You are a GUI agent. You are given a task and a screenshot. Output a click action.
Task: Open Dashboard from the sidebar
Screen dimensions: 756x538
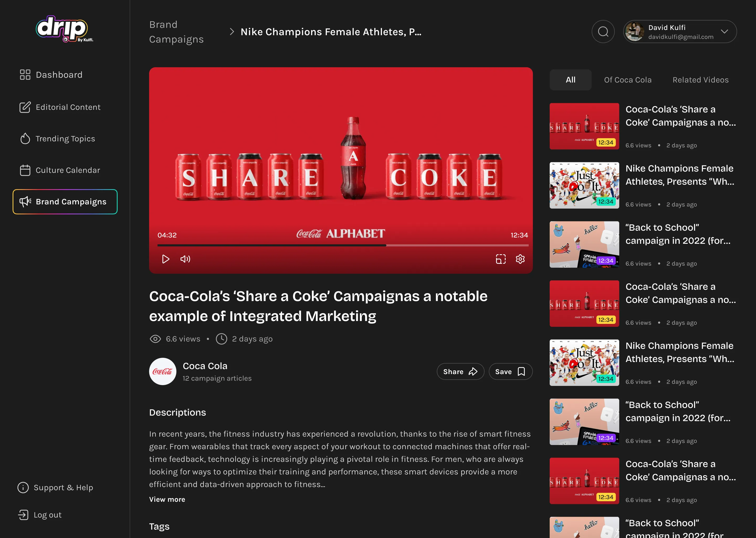51,75
